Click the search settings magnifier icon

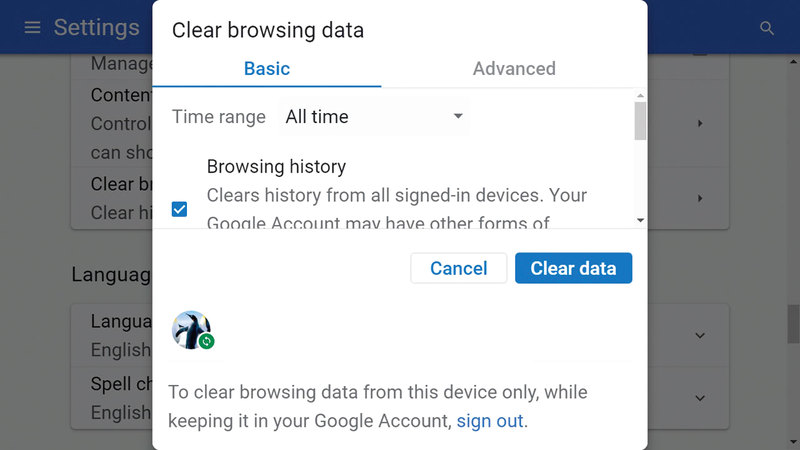click(x=767, y=28)
